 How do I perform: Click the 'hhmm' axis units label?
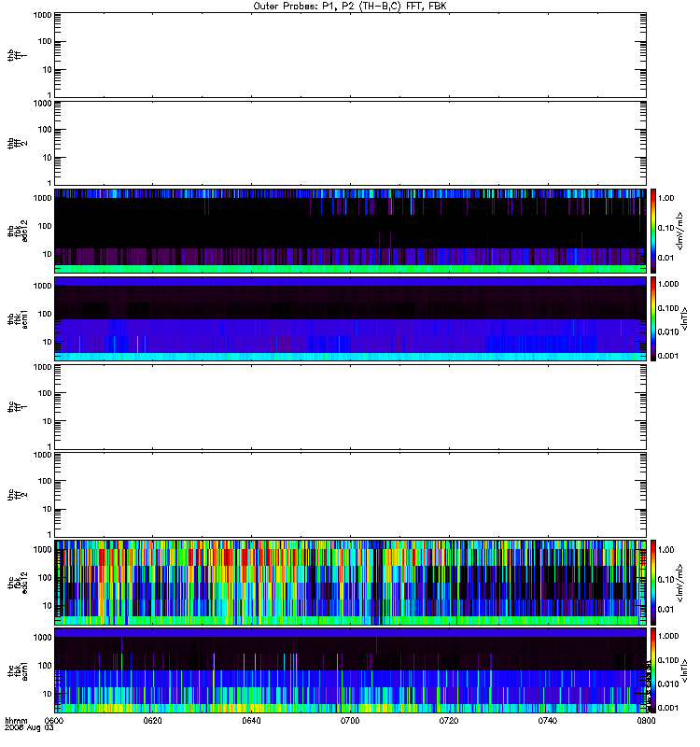[x=16, y=721]
